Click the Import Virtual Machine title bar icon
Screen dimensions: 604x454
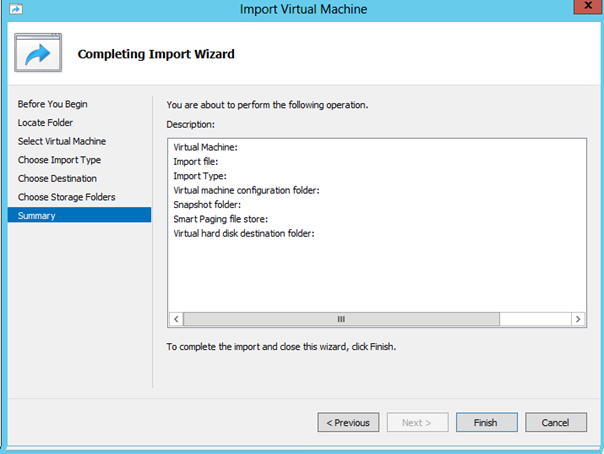tap(16, 8)
